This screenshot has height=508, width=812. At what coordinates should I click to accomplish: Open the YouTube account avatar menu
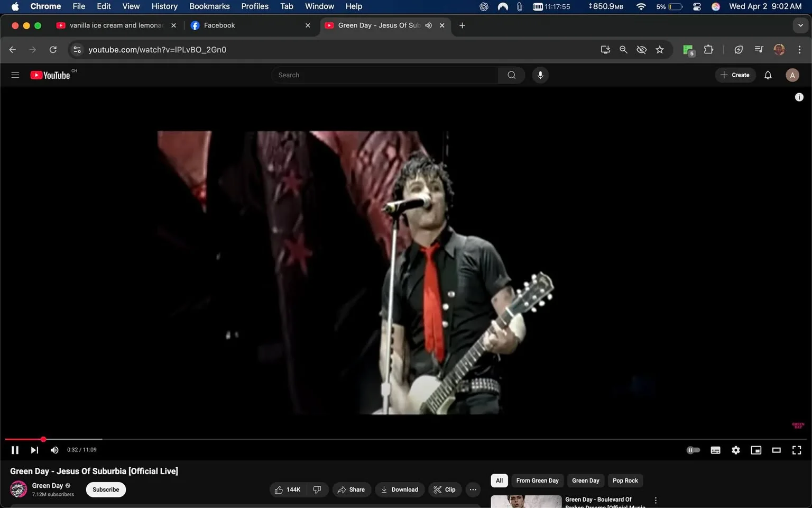click(792, 75)
